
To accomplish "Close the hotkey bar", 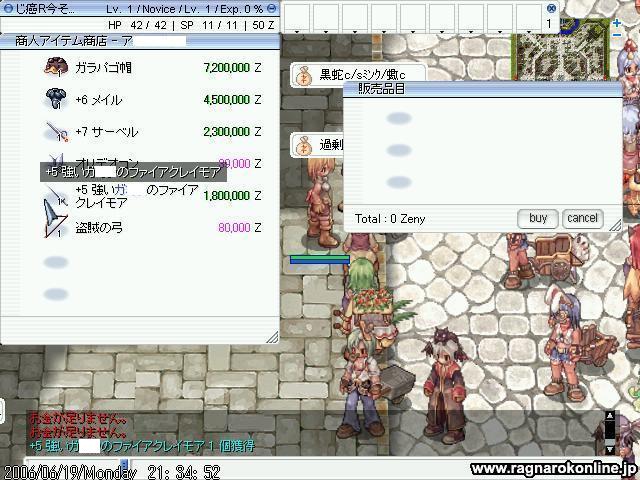I will tap(551, 8).
